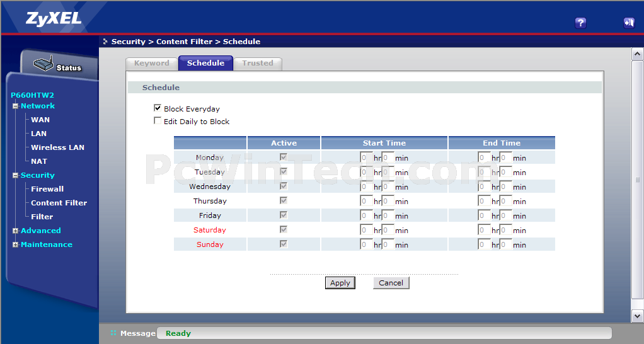Collapse the Network tree section

point(16,106)
